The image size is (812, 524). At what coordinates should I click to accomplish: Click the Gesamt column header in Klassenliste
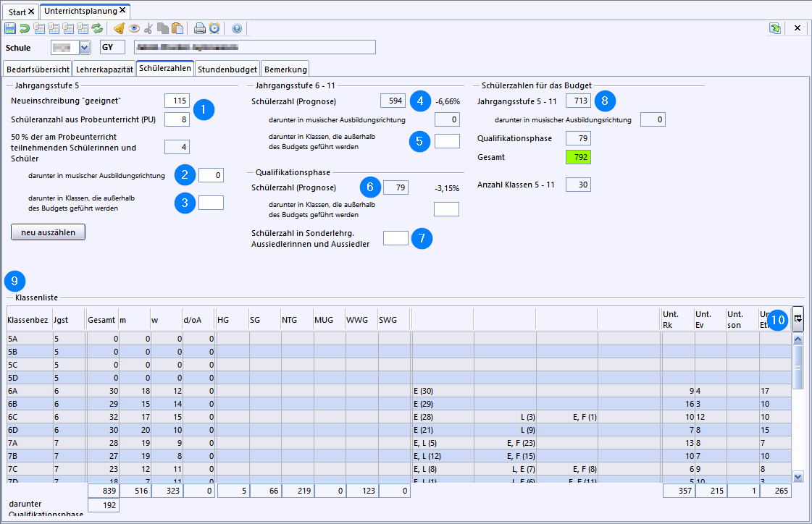click(102, 320)
